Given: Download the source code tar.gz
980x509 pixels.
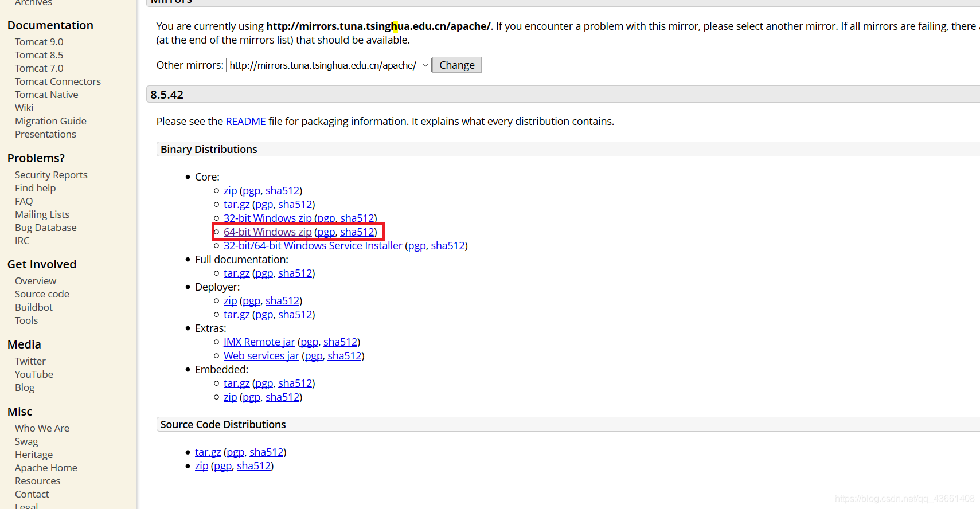Looking at the screenshot, I should [x=208, y=452].
